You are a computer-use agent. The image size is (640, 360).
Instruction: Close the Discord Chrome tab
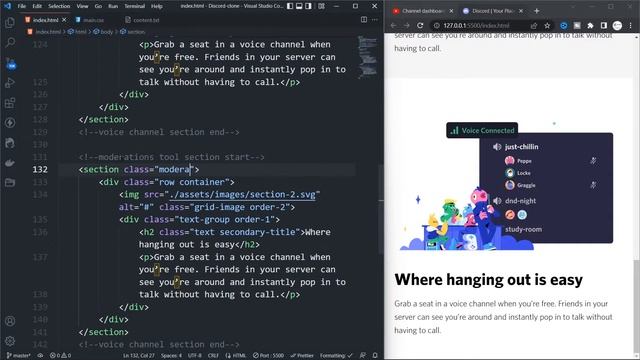pos(521,11)
